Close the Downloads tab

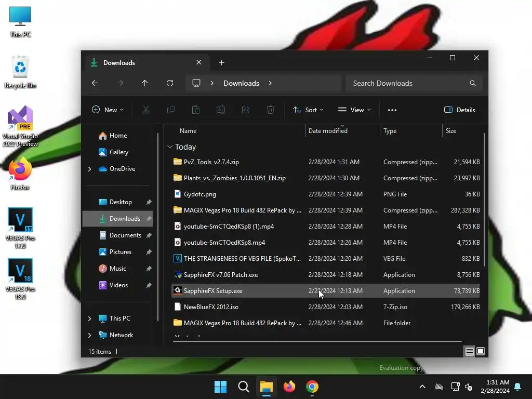pyautogui.click(x=199, y=62)
